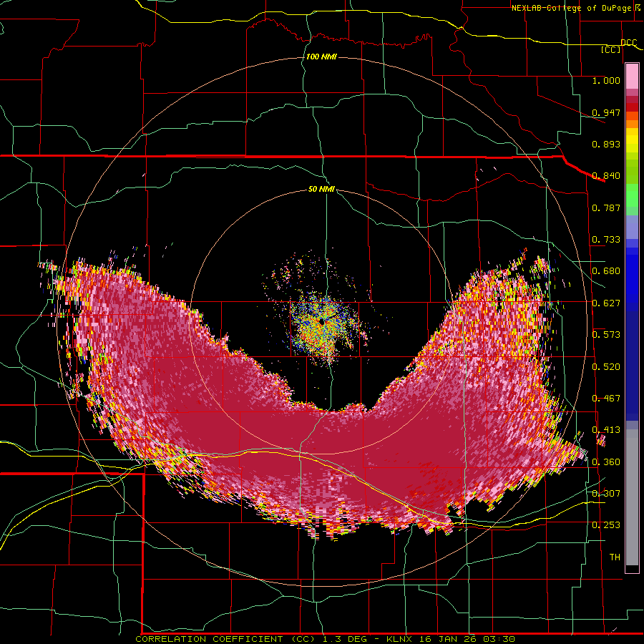The image size is (644, 644).
Task: Select the 0.787 legend value
Action: 606,208
